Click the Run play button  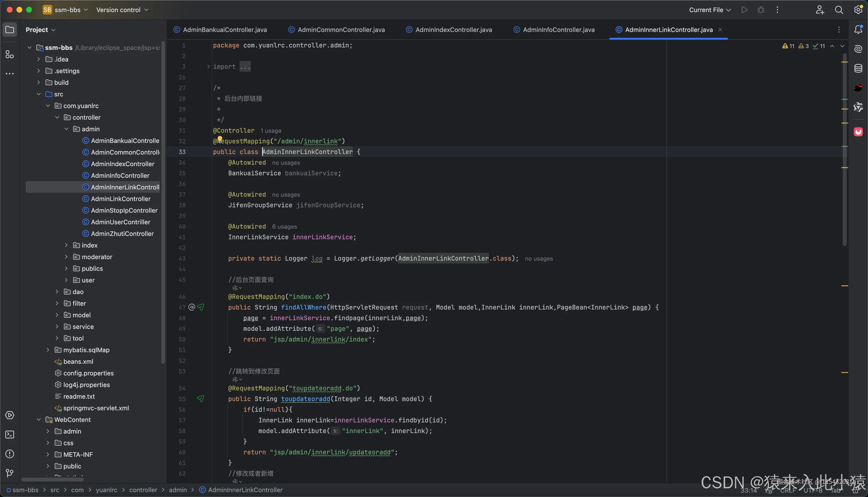tap(744, 10)
